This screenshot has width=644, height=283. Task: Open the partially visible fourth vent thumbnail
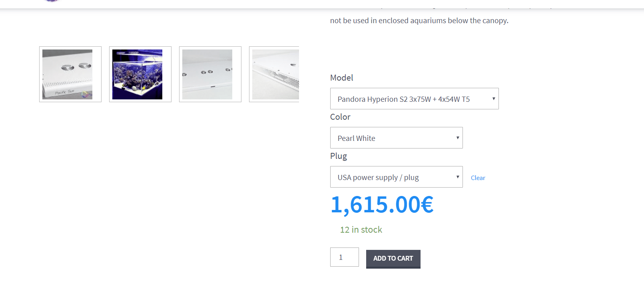point(275,74)
